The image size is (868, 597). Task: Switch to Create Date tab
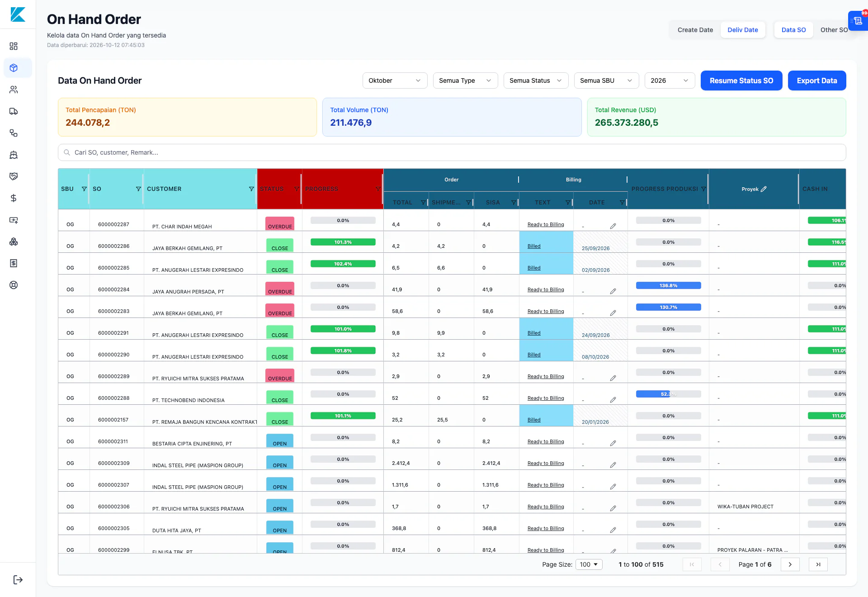click(695, 30)
